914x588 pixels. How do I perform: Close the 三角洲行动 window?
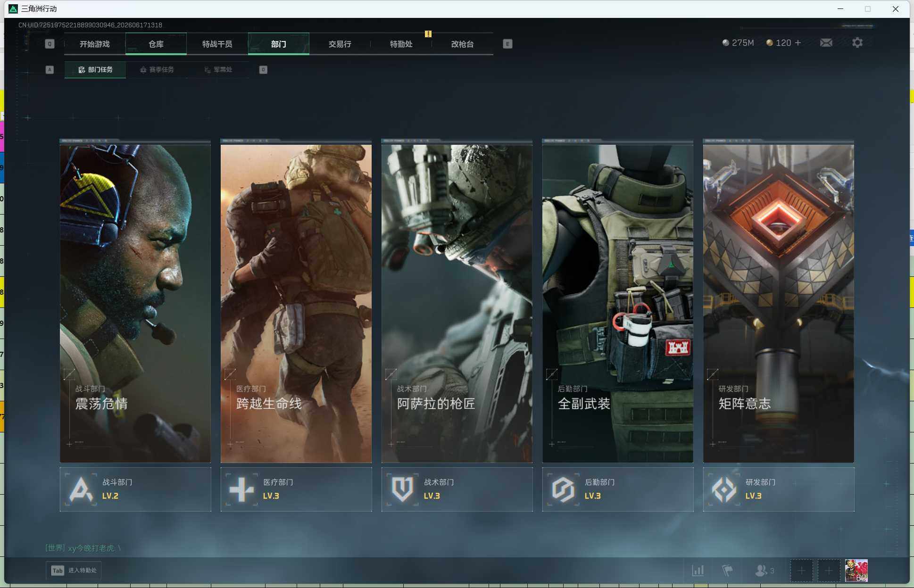point(896,9)
